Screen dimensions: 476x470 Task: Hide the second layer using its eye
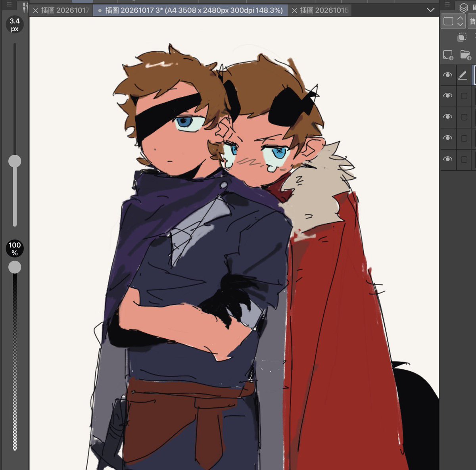pos(448,96)
